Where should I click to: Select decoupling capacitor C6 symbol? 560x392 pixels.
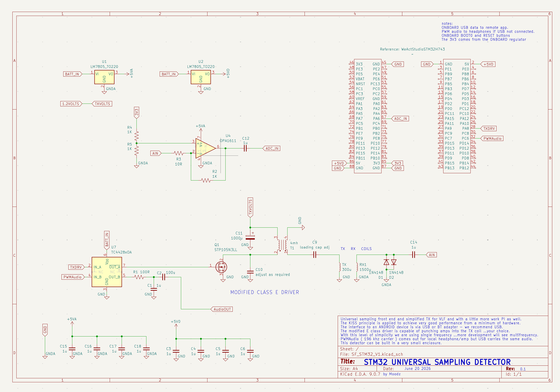[250, 351]
